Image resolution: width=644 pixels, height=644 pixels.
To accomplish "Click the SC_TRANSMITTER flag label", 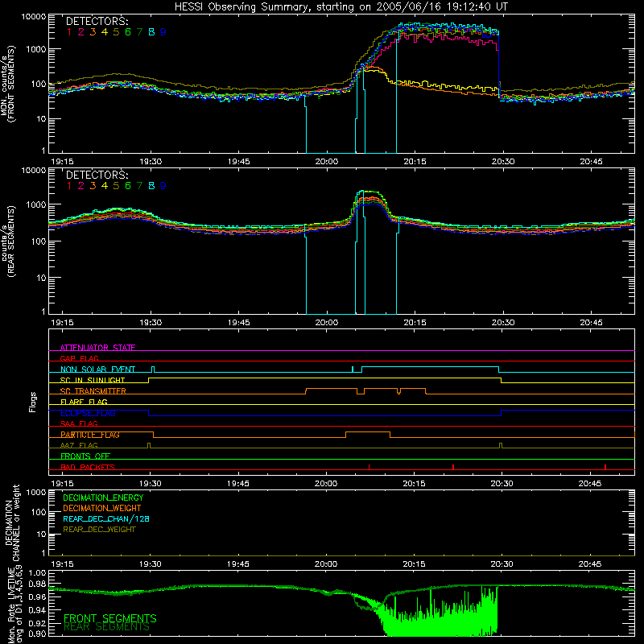I will click(x=93, y=391).
